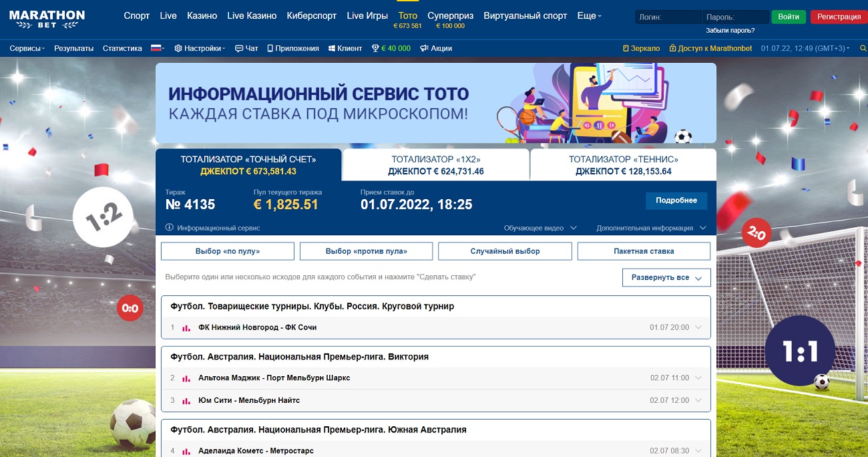Click the Russian flag language icon
The image size is (868, 457).
tap(155, 48)
